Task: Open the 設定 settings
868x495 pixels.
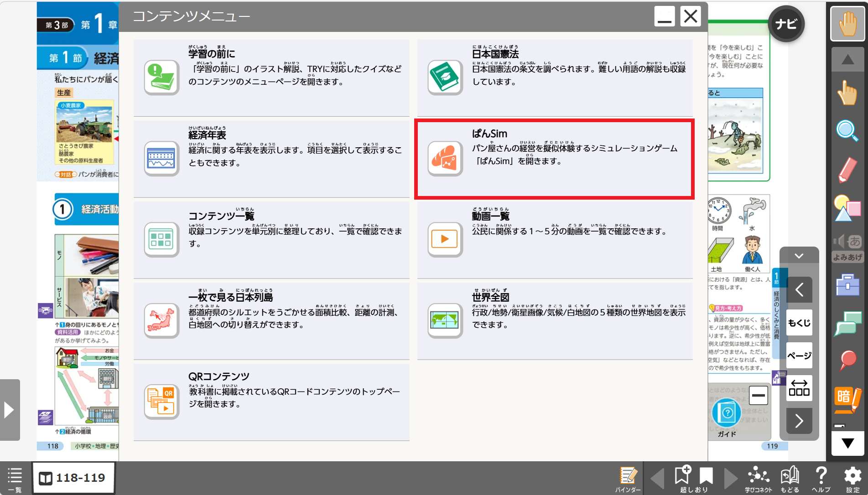Action: (852, 479)
